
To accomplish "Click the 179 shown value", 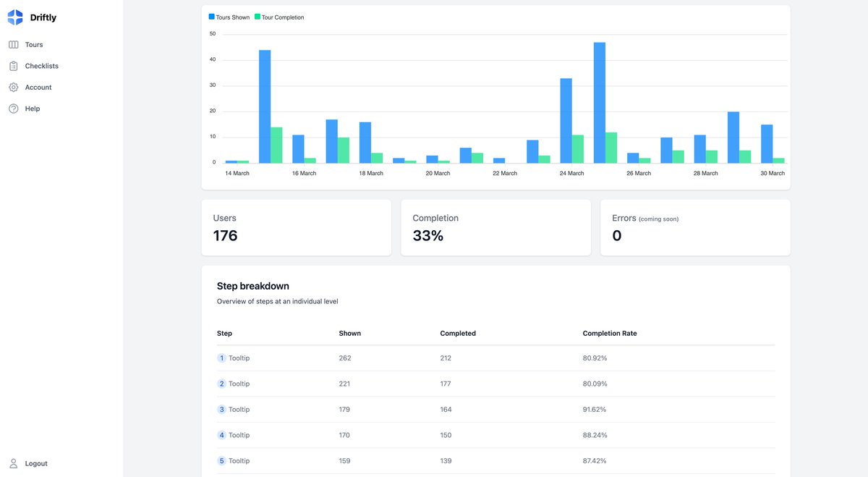I will click(x=344, y=410).
